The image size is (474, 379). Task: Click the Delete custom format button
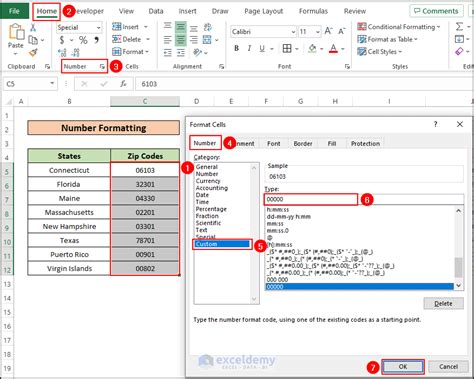tap(443, 304)
